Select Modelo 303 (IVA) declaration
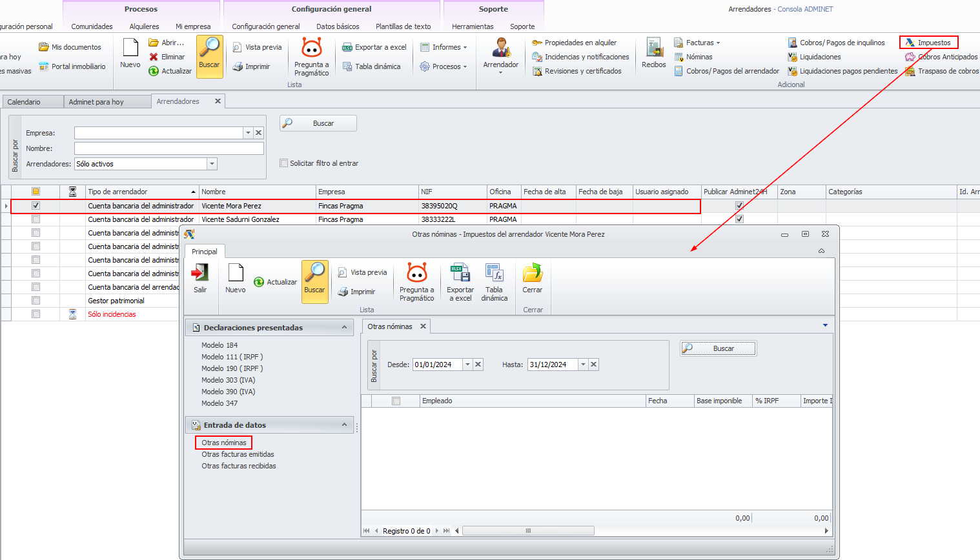This screenshot has height=560, width=980. click(229, 380)
